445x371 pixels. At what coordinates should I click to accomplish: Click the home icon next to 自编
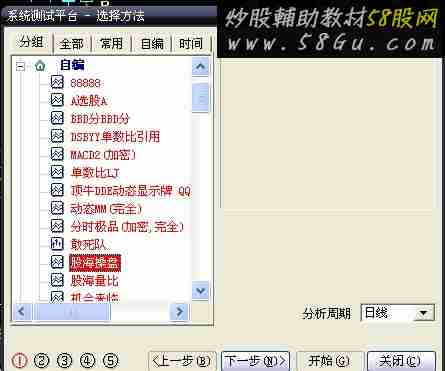click(40, 66)
